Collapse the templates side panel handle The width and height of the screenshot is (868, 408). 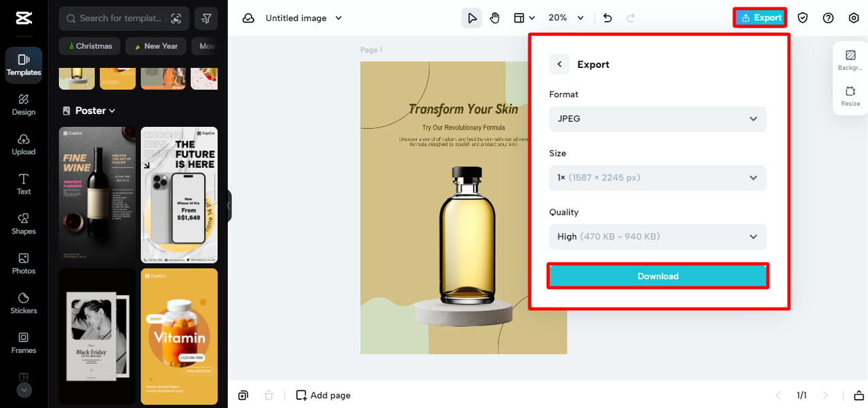tap(229, 206)
